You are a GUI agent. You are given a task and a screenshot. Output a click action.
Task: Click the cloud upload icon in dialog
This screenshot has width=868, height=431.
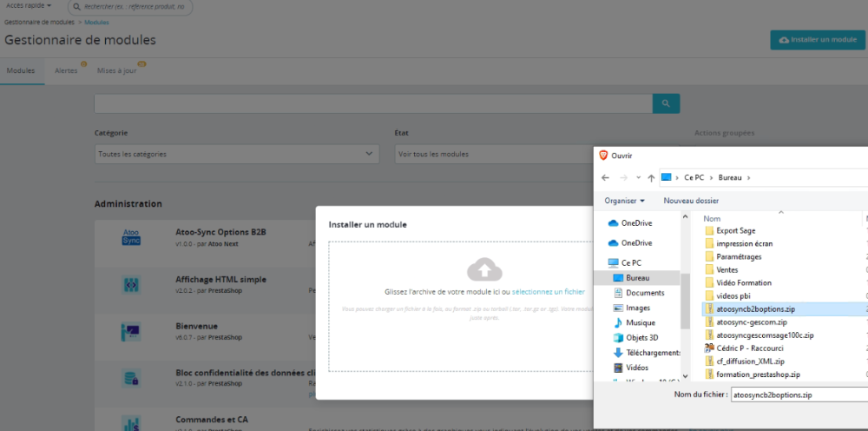pyautogui.click(x=484, y=269)
